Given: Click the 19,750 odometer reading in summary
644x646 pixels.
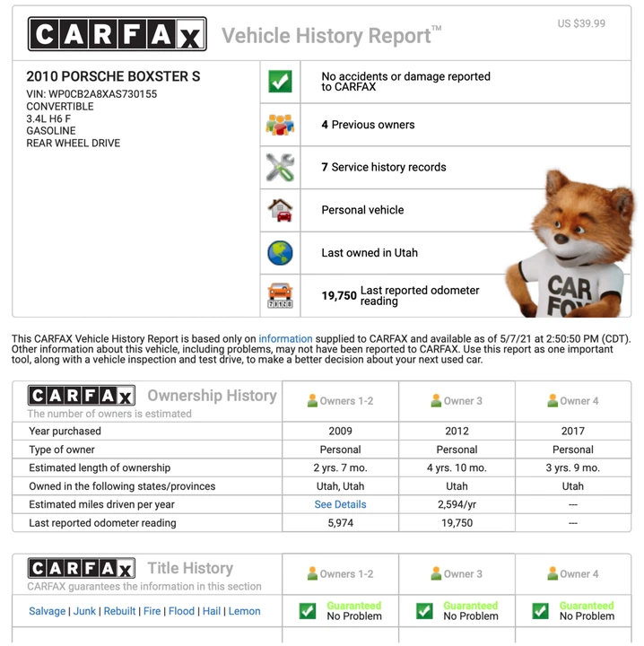Looking at the screenshot, I should (x=339, y=296).
